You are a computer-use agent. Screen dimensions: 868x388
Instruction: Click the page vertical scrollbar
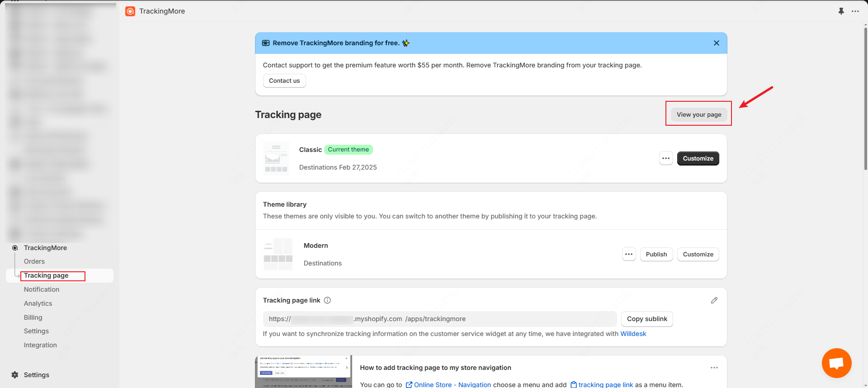(865, 99)
